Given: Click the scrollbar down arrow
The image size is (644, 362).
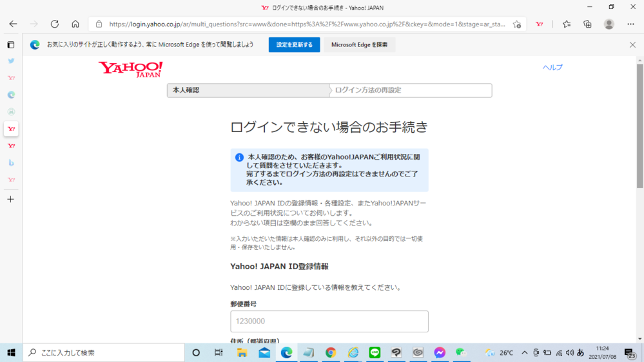Looking at the screenshot, I should (640, 339).
